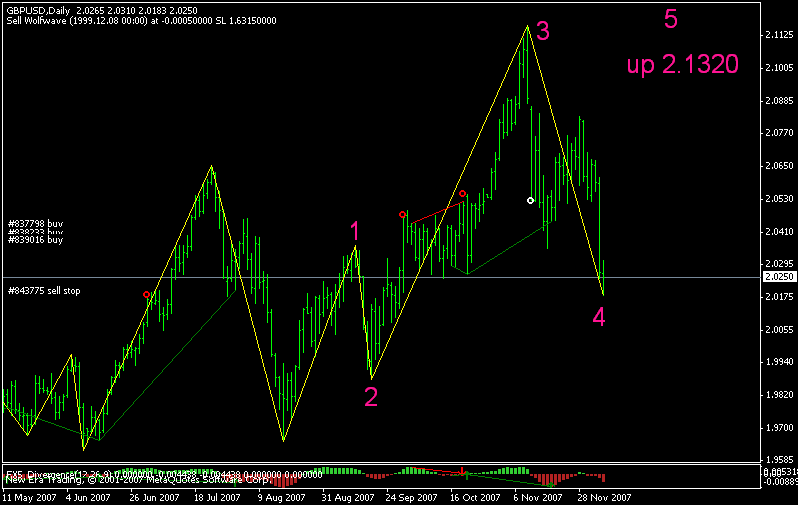This screenshot has width=798, height=505.
Task: Click the 2.0770 price axis label
Action: point(779,133)
